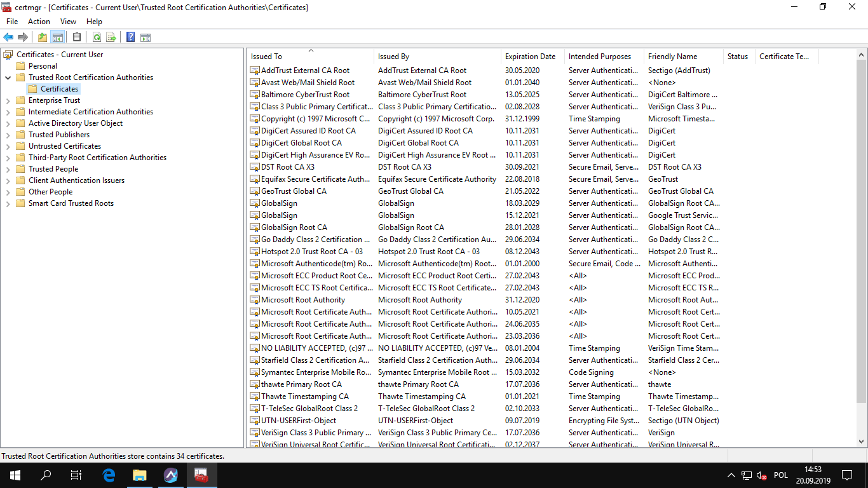Viewport: 868px width, 488px height.
Task: Toggle the Show/Hide Console Tree icon
Action: click(58, 37)
